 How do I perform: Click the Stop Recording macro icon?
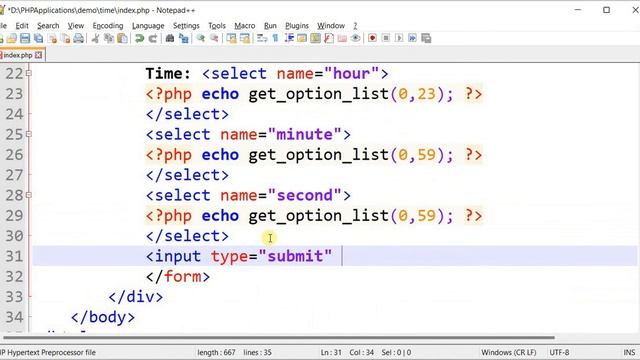(386, 38)
